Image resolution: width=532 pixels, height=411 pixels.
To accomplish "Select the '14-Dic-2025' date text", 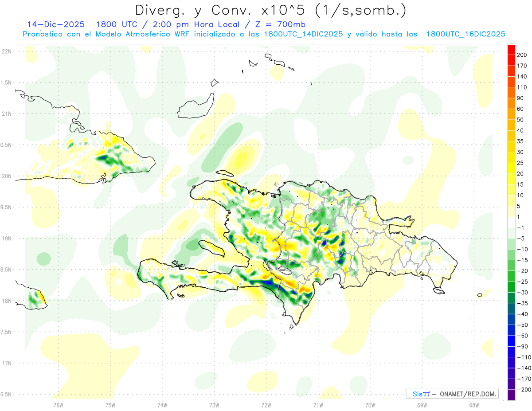I will pos(56,24).
